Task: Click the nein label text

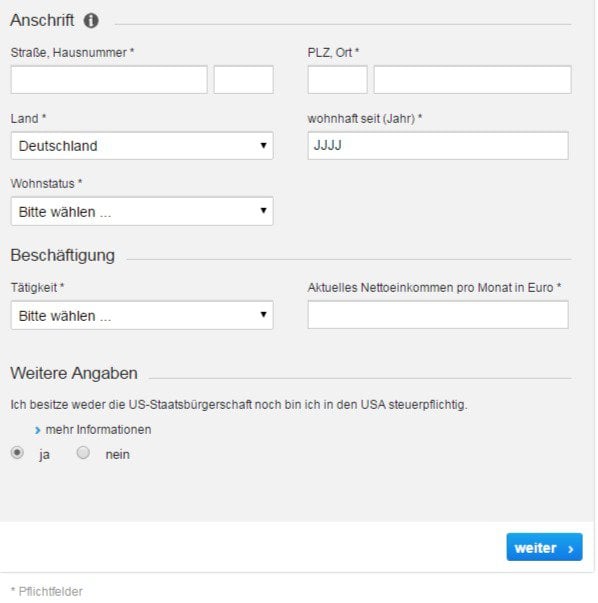Action: pyautogui.click(x=117, y=455)
